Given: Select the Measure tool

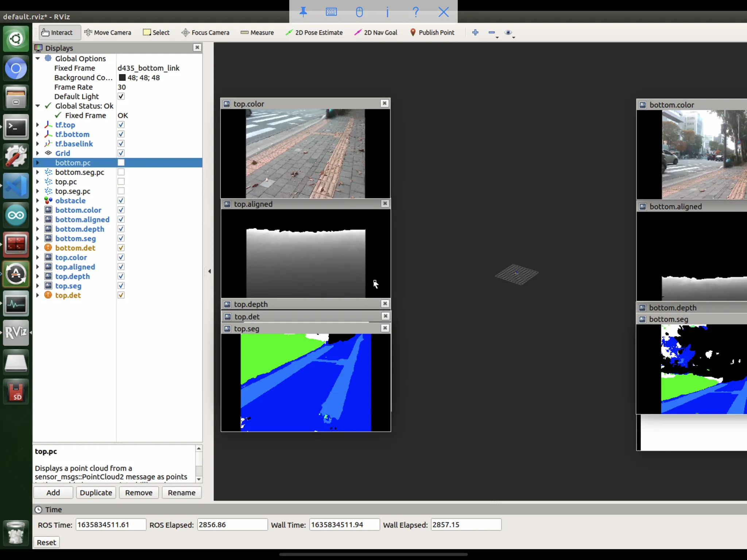Looking at the screenshot, I should (257, 32).
